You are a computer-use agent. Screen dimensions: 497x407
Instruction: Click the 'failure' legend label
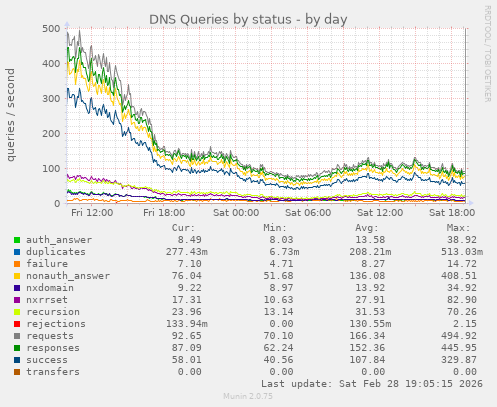[x=47, y=264]
